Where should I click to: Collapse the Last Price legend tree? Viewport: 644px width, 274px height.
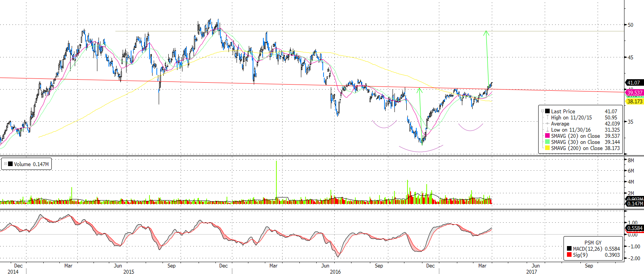542,111
